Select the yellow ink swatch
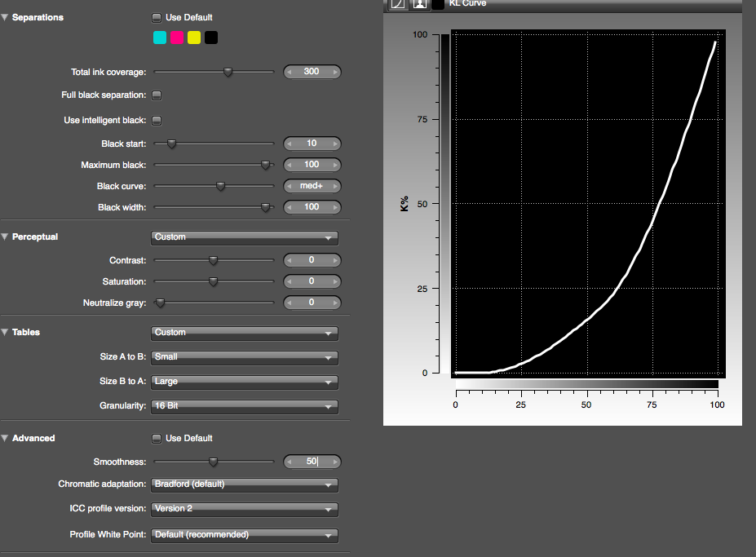This screenshot has height=557, width=756. point(194,38)
